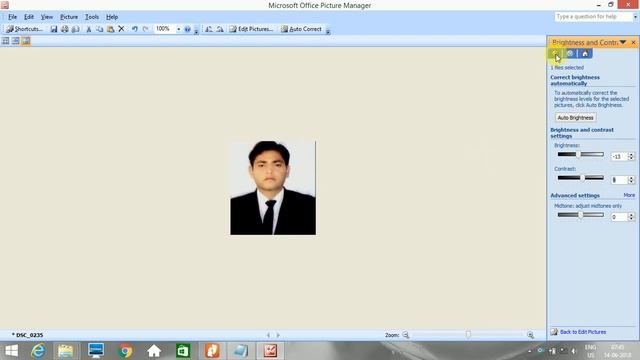The width and height of the screenshot is (640, 360).
Task: Switch to Thumbnail view icon
Action: click(5, 41)
